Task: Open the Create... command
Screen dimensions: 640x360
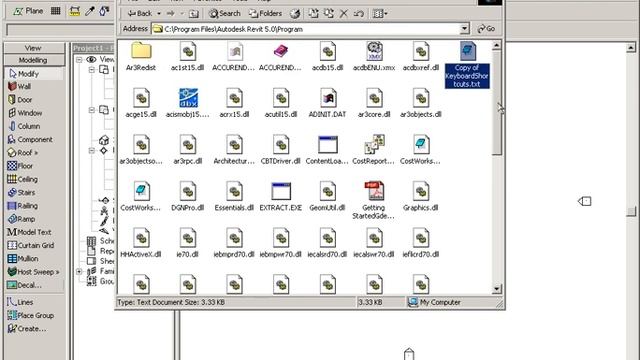Action: click(27, 329)
